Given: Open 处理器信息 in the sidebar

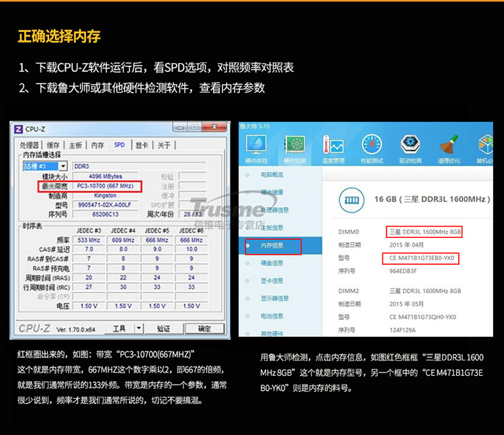Looking at the screenshot, I should [x=274, y=210].
